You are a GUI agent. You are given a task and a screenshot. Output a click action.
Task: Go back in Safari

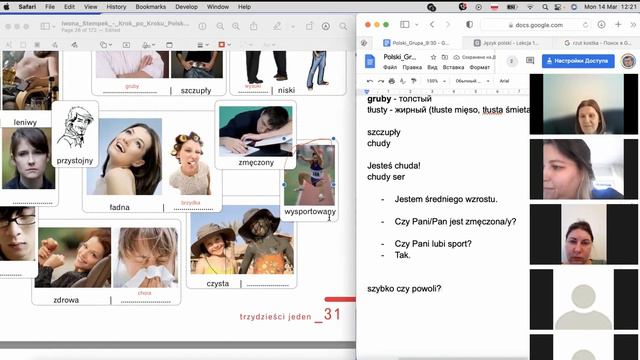(432, 24)
